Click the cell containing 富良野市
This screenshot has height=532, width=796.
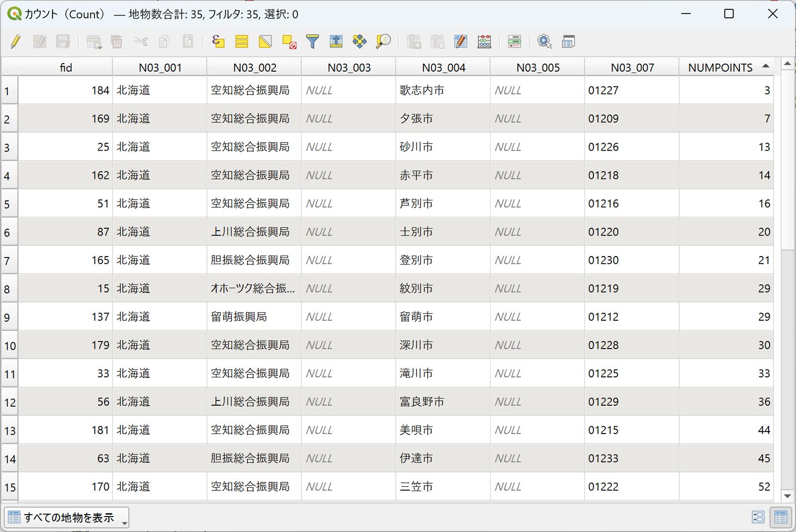coord(443,402)
